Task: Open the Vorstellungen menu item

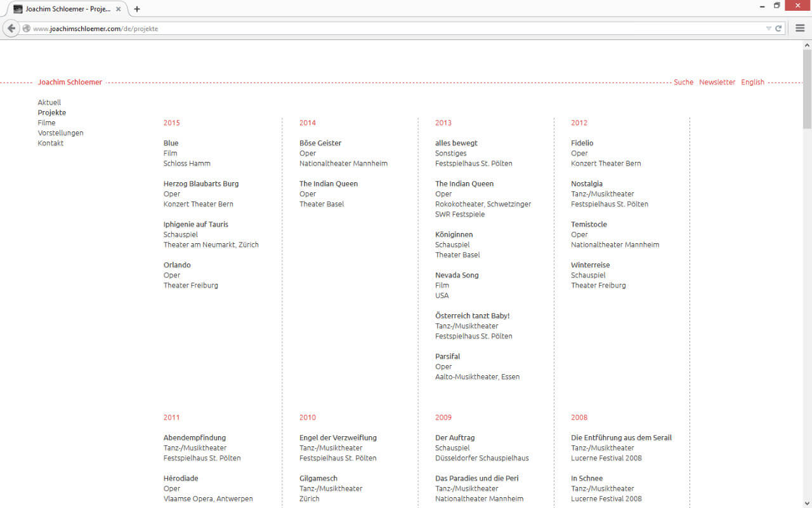Action: (x=60, y=133)
